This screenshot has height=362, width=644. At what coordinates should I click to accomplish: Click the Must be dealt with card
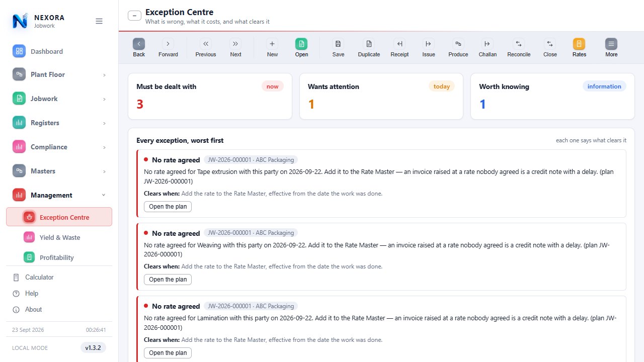[x=210, y=97]
